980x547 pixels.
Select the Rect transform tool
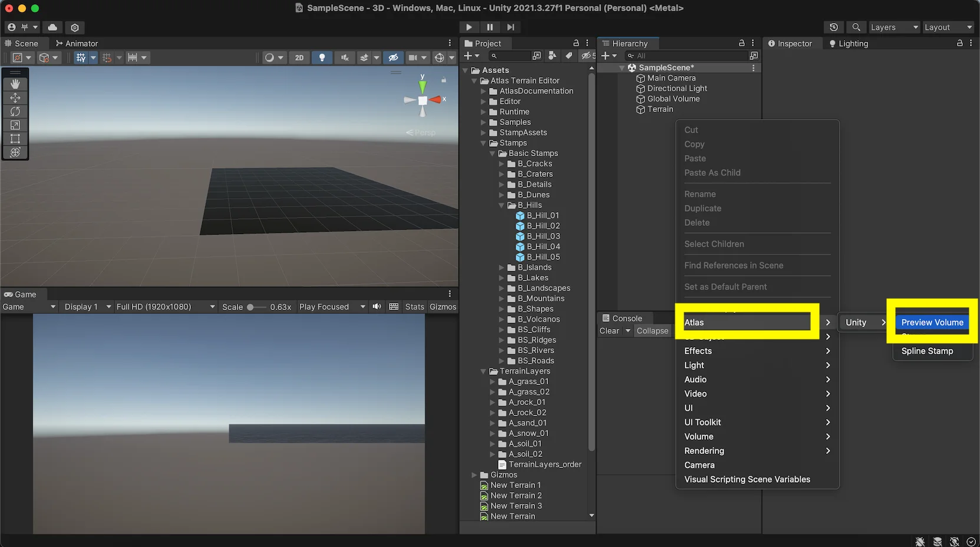point(15,139)
